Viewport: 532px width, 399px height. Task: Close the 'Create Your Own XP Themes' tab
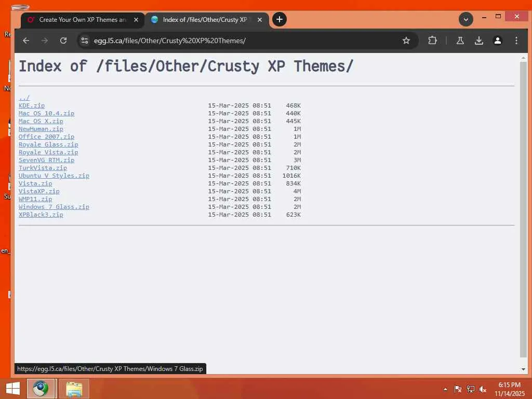click(136, 20)
